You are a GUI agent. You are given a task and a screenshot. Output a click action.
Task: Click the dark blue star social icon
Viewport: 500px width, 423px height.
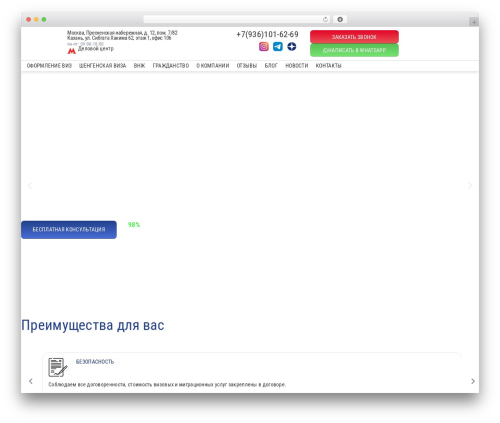(292, 47)
